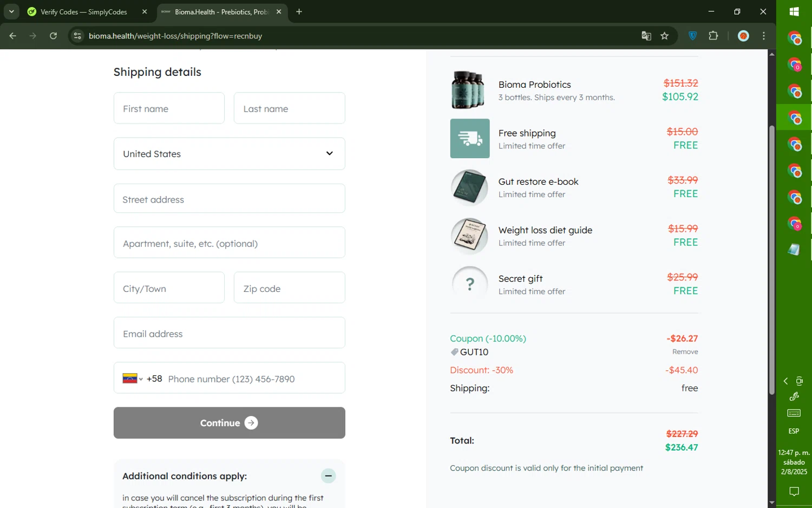The image size is (812, 508).
Task: Click the GUT10 coupon tag icon
Action: (454, 352)
